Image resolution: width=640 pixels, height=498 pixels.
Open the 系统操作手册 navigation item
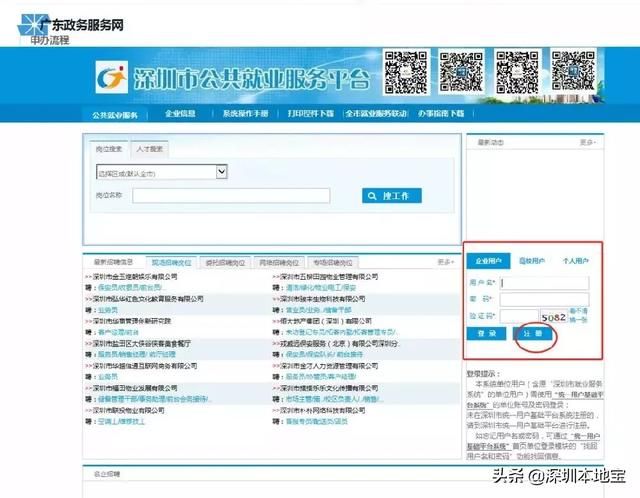tap(245, 113)
